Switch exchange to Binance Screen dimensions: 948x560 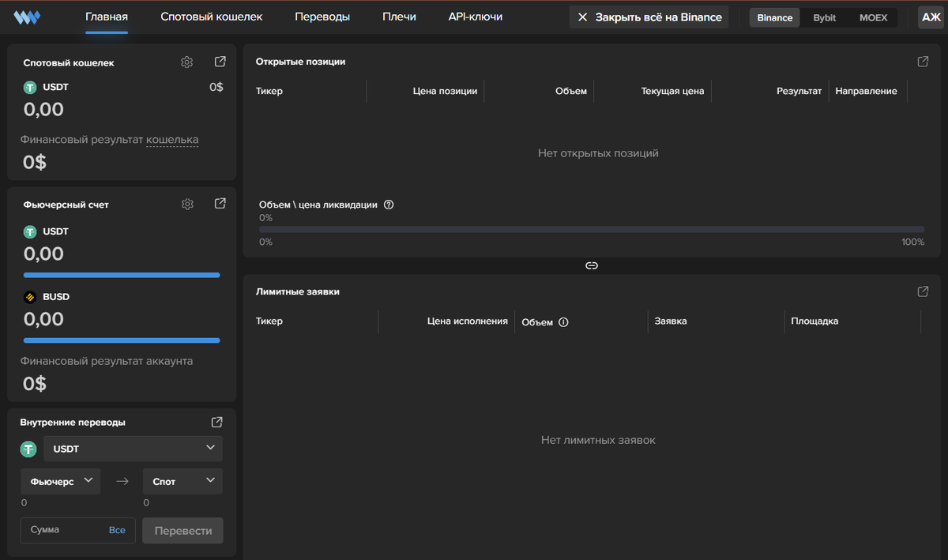pyautogui.click(x=774, y=17)
